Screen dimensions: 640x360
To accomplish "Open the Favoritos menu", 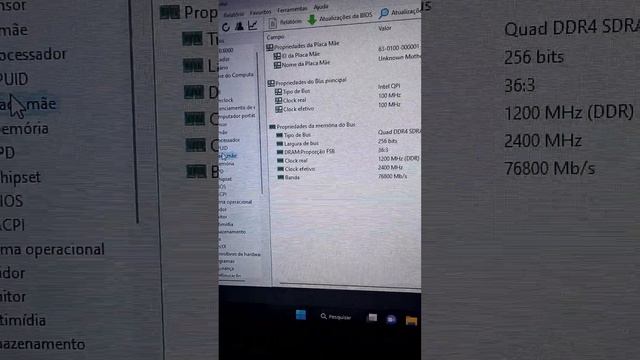I will pyautogui.click(x=260, y=12).
